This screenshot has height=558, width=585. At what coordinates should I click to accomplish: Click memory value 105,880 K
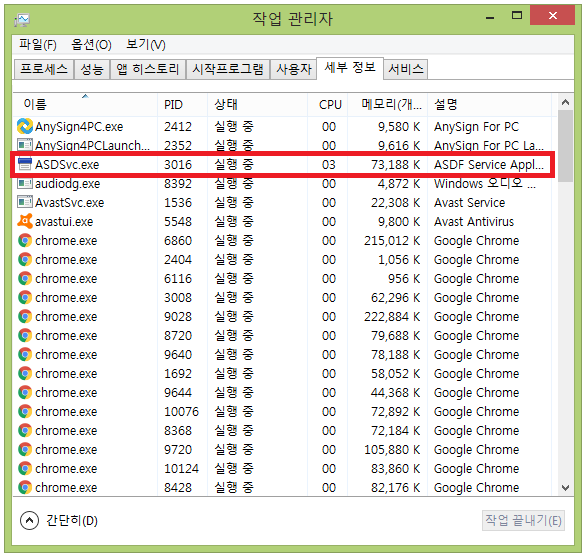click(392, 450)
